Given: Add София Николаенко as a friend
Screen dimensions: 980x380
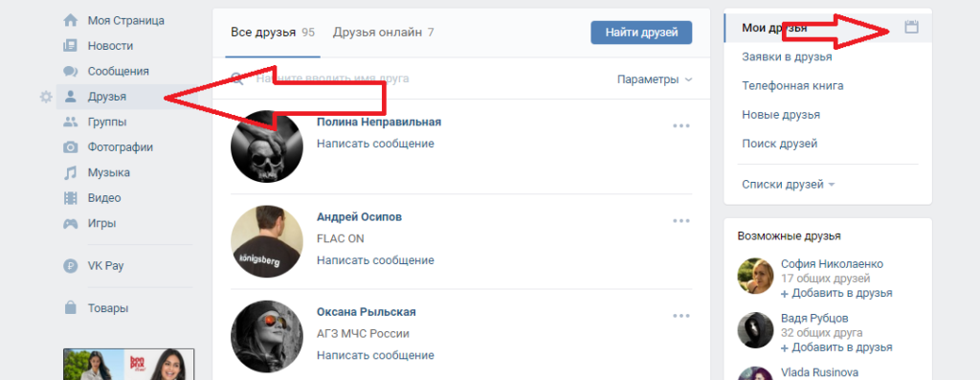Looking at the screenshot, I should coord(836,293).
